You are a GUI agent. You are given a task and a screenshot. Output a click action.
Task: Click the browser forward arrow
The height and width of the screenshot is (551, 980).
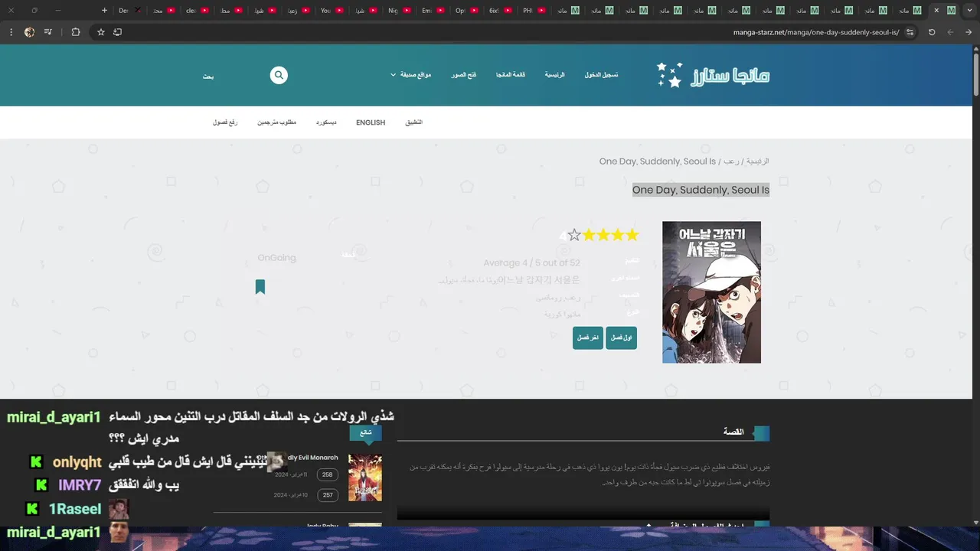(x=951, y=32)
